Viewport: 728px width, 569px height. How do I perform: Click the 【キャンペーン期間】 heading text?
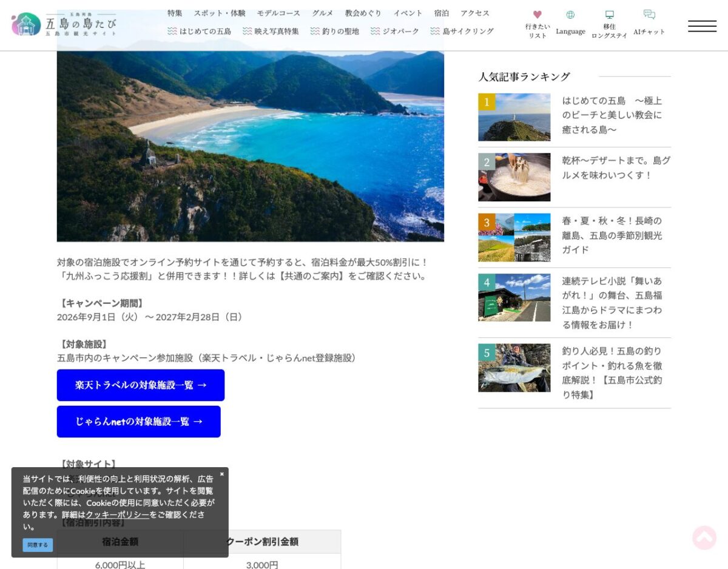pos(101,303)
